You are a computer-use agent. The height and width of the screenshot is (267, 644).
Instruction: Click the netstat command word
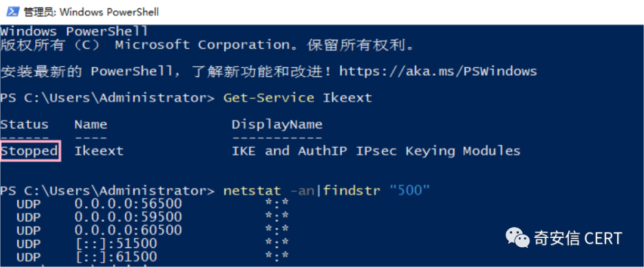tap(252, 191)
